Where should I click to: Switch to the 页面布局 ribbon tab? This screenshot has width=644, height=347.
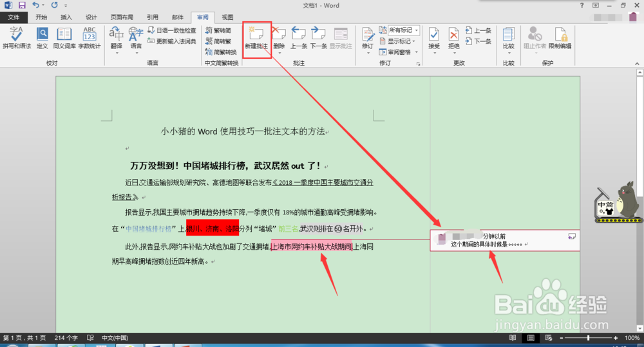[x=122, y=17]
